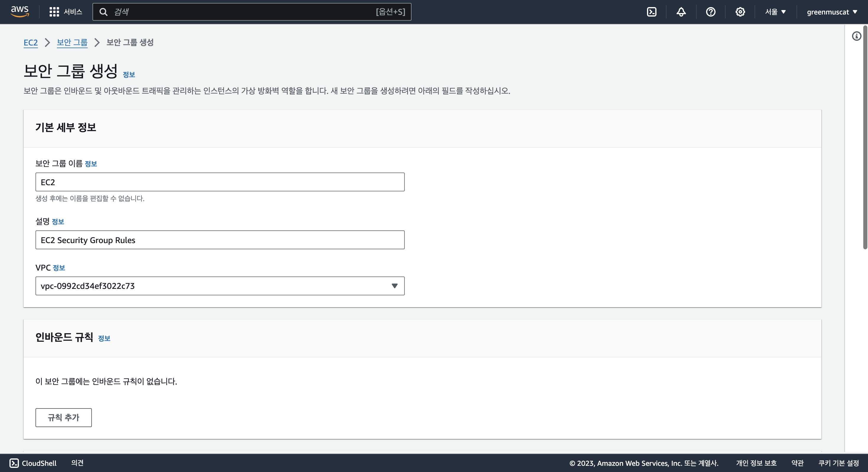Open 약관 footer link
The height and width of the screenshot is (472, 868).
click(x=797, y=463)
